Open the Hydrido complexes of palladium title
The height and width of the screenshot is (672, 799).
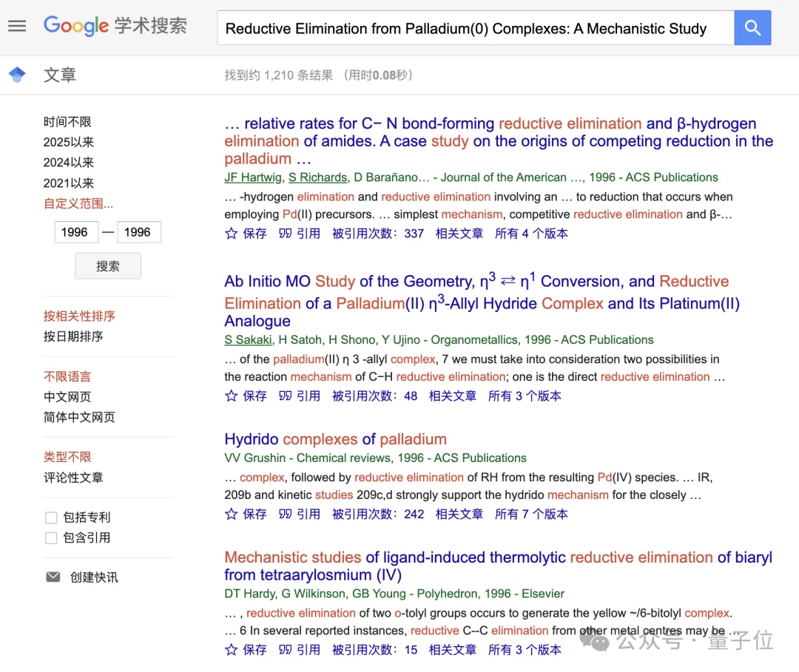335,439
